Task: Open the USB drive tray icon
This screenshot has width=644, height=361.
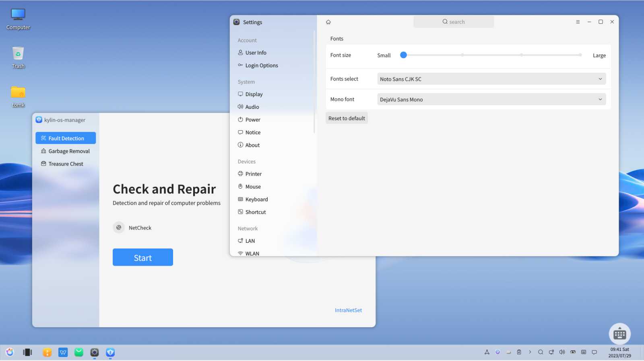Action: (509, 352)
